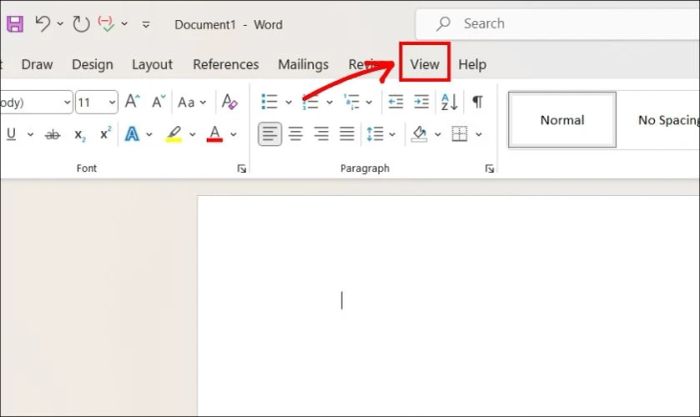Undo the last action
Viewport: 700px width, 417px height.
tap(43, 24)
